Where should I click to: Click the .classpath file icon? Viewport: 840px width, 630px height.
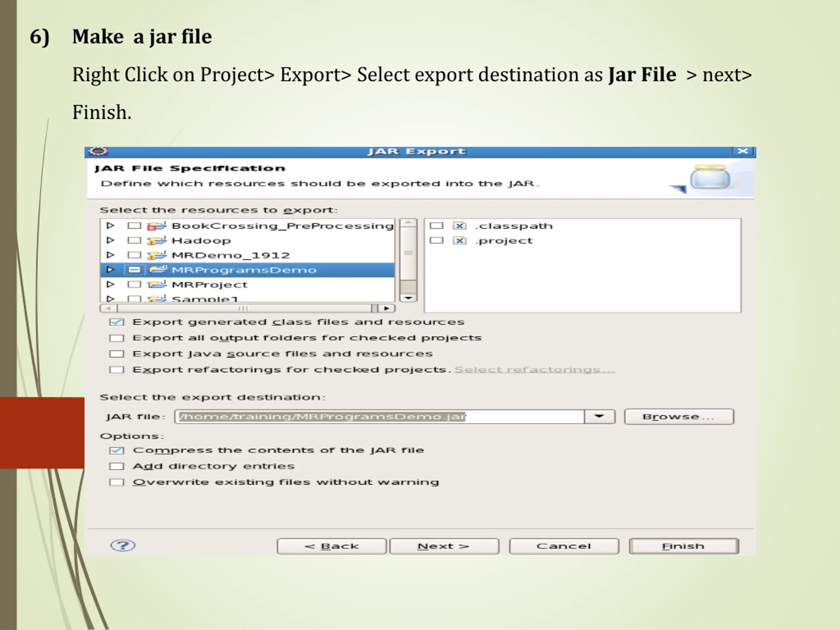tap(459, 226)
